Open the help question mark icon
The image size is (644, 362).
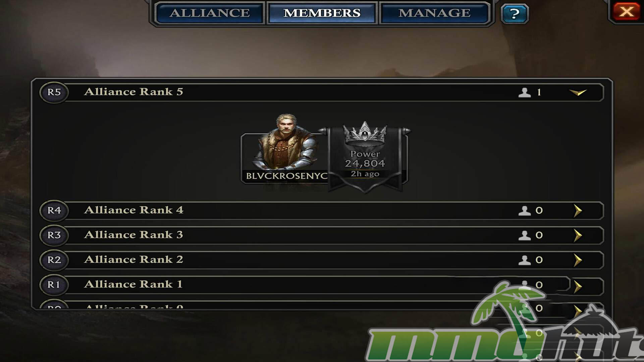point(515,14)
